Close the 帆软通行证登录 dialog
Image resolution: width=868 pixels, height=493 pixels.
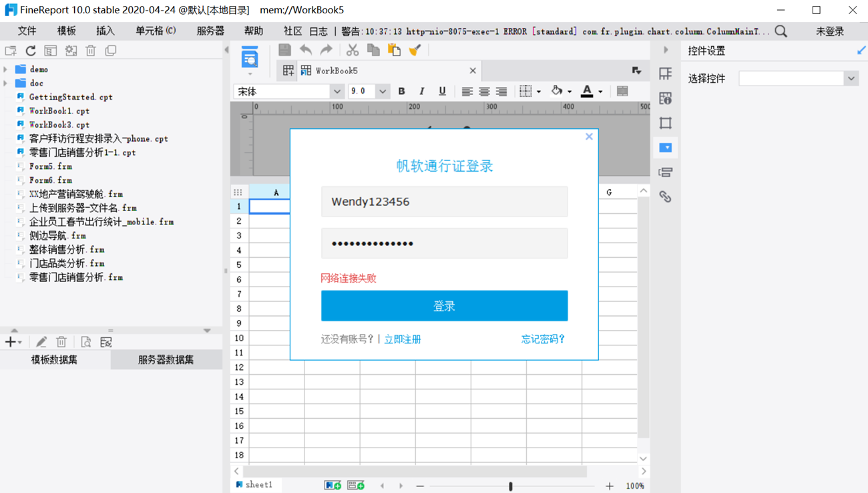pyautogui.click(x=589, y=136)
